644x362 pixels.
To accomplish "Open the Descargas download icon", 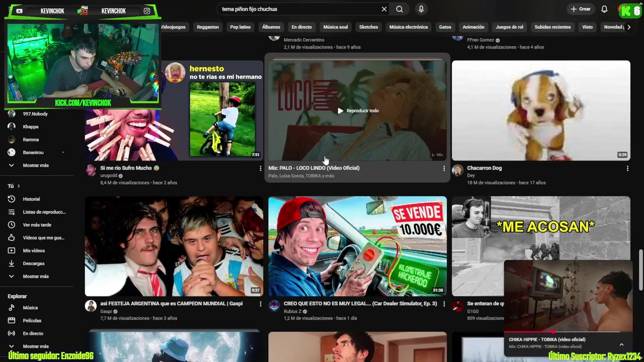I will coord(12,263).
